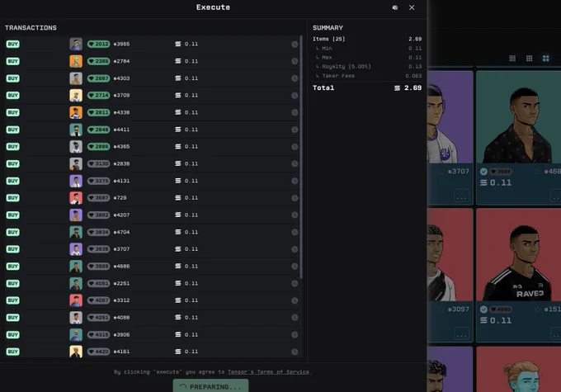Open thumbnail of NFT #3965
561x392 pixels.
[x=76, y=44]
